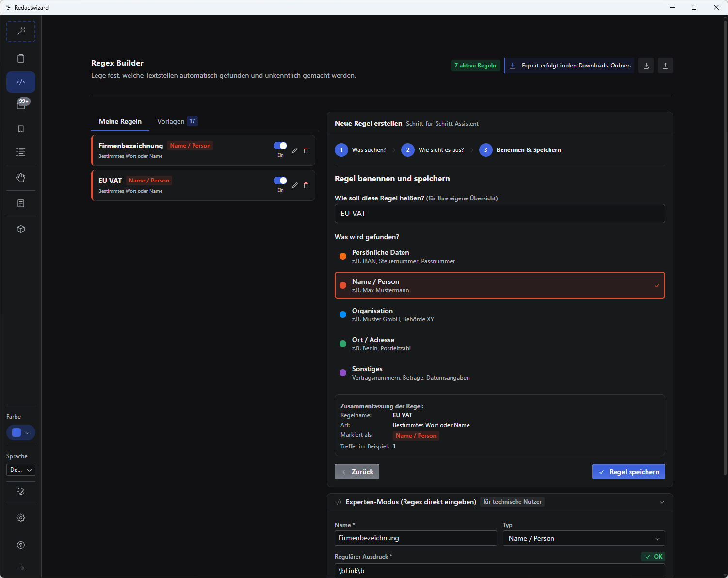Open the bookmark icon in sidebar

tap(21, 129)
